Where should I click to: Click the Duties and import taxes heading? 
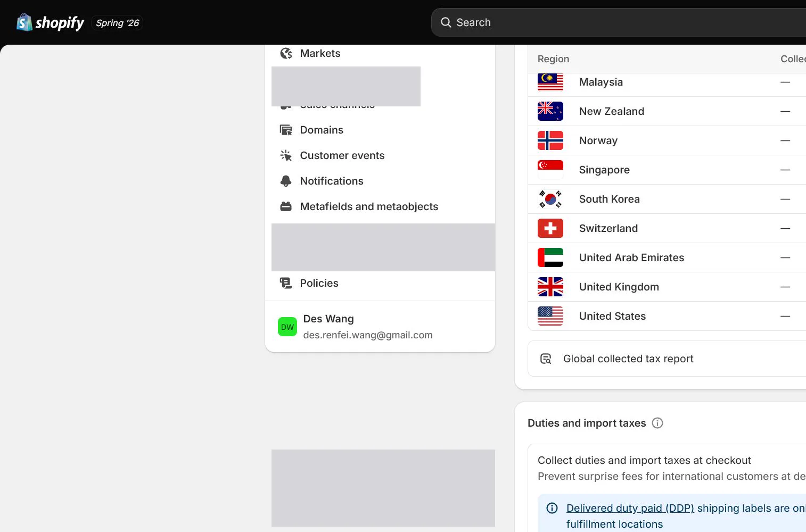pos(587,423)
